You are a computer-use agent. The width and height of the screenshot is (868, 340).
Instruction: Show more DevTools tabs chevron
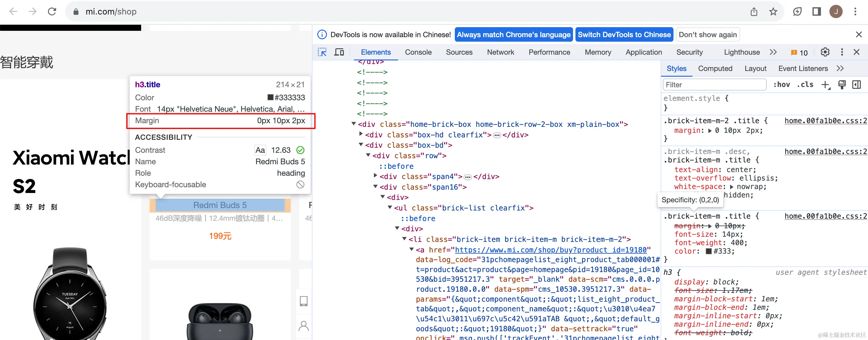tap(773, 52)
